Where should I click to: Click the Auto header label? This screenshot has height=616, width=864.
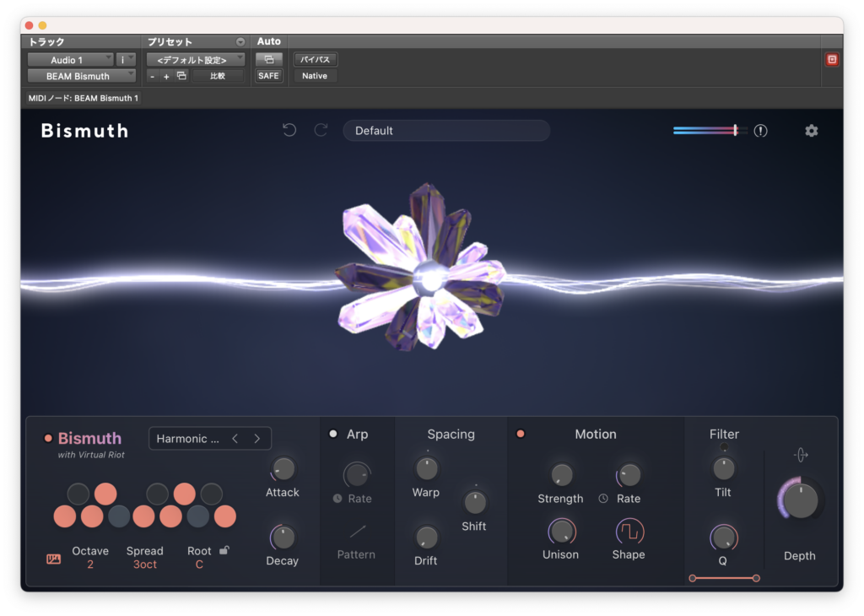click(x=269, y=41)
